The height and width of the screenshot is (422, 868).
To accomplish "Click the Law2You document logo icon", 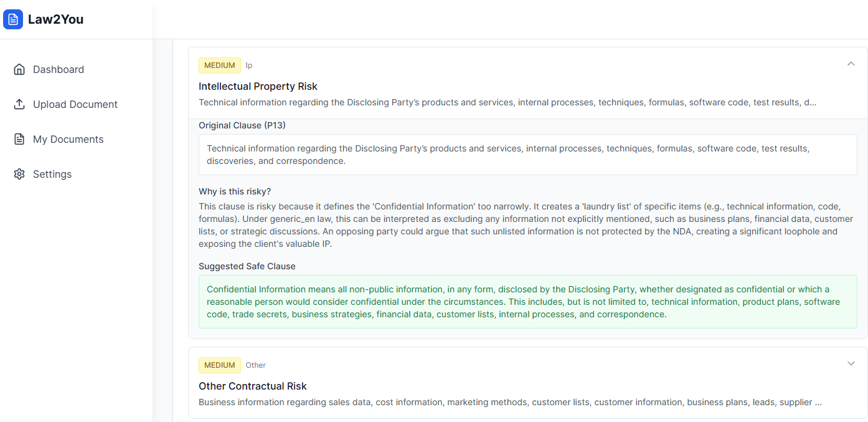I will (13, 19).
